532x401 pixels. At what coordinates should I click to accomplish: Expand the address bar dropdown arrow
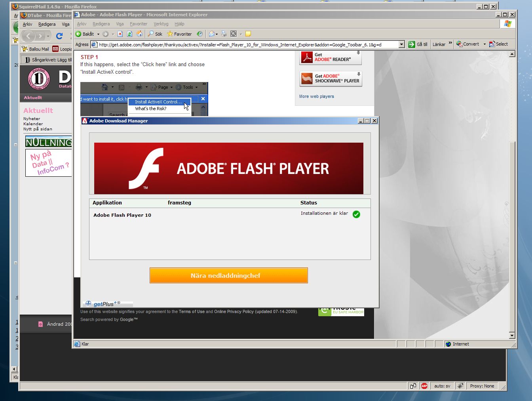[x=401, y=44]
